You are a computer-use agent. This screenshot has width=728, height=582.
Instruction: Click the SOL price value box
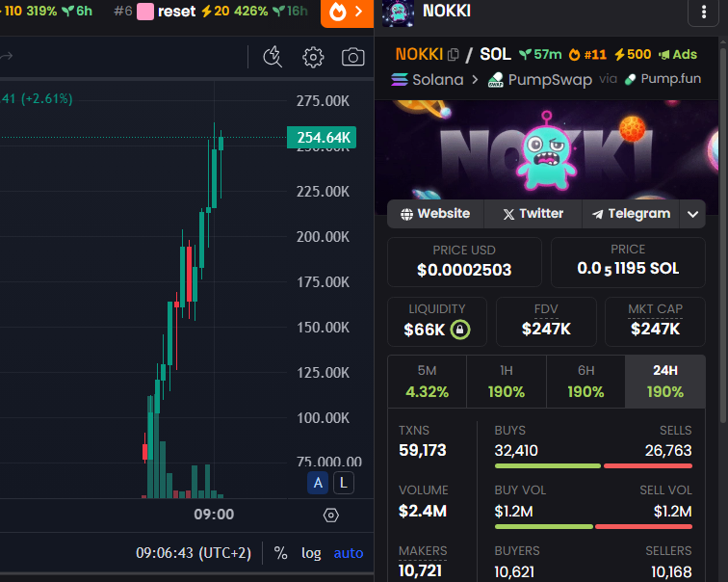pyautogui.click(x=628, y=262)
